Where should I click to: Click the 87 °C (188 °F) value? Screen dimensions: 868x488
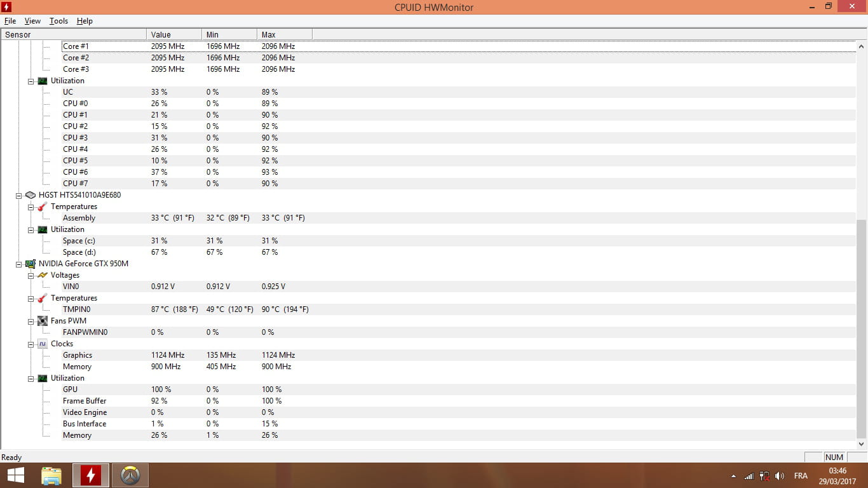pyautogui.click(x=175, y=309)
